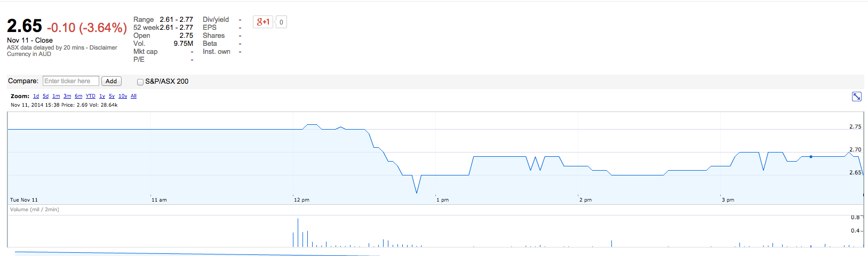Change chart zoom to 1y
868x256 pixels.
click(102, 96)
